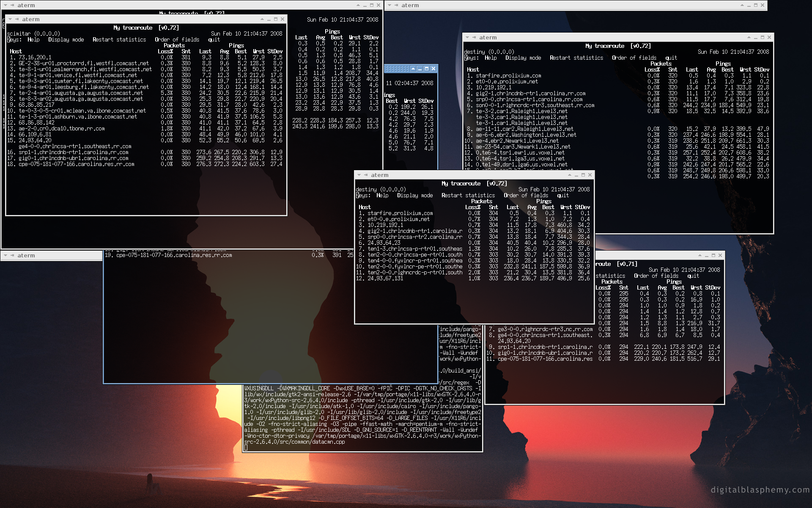Viewport: 812px width, 508px height.
Task: Click quit in scimitar mtr window
Action: [x=214, y=40]
